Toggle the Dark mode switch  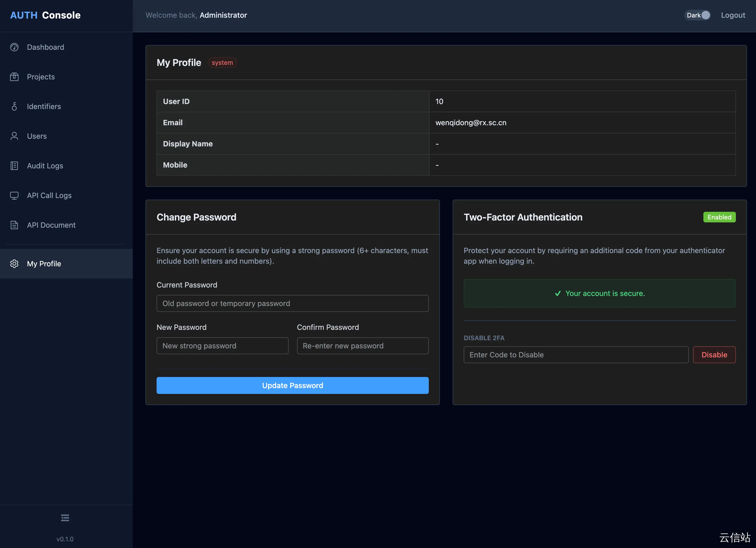point(698,15)
